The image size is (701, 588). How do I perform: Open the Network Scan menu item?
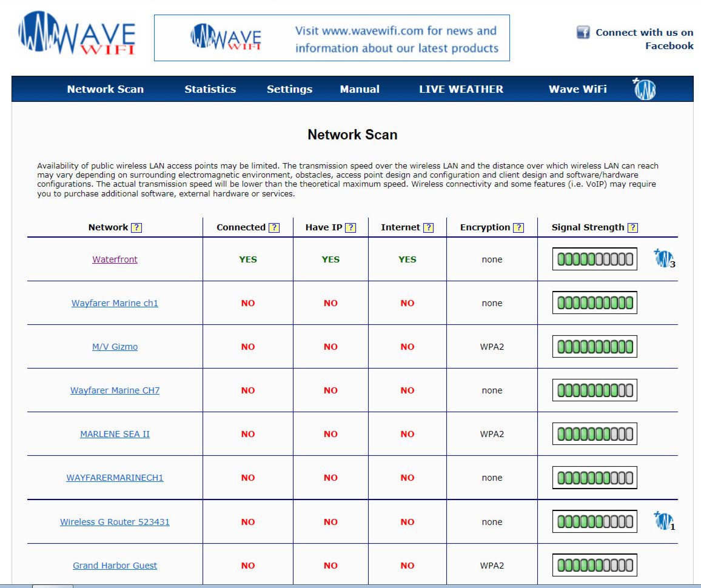[x=106, y=89]
